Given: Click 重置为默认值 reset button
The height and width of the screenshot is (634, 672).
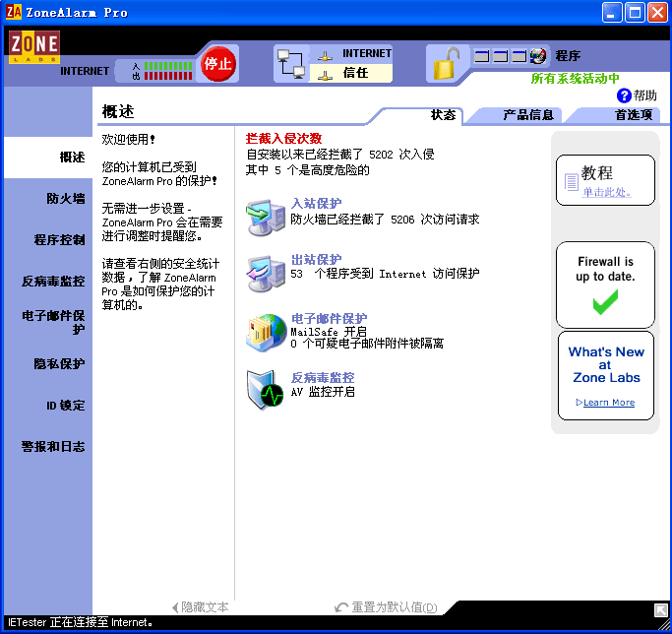Looking at the screenshot, I should pyautogui.click(x=386, y=607).
